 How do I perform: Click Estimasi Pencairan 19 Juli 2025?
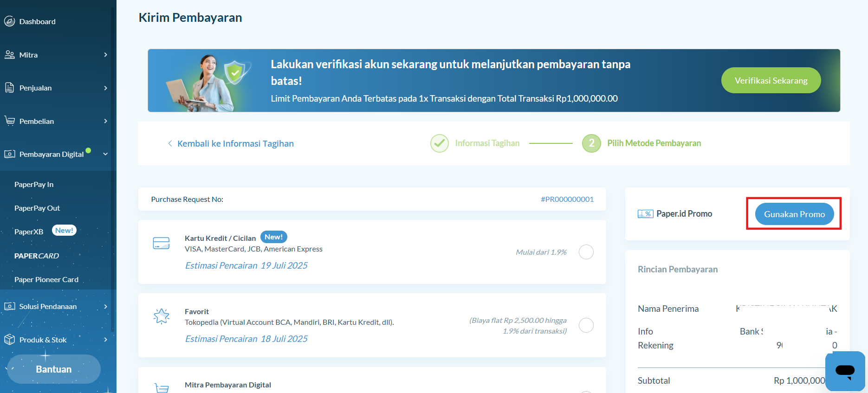246,265
